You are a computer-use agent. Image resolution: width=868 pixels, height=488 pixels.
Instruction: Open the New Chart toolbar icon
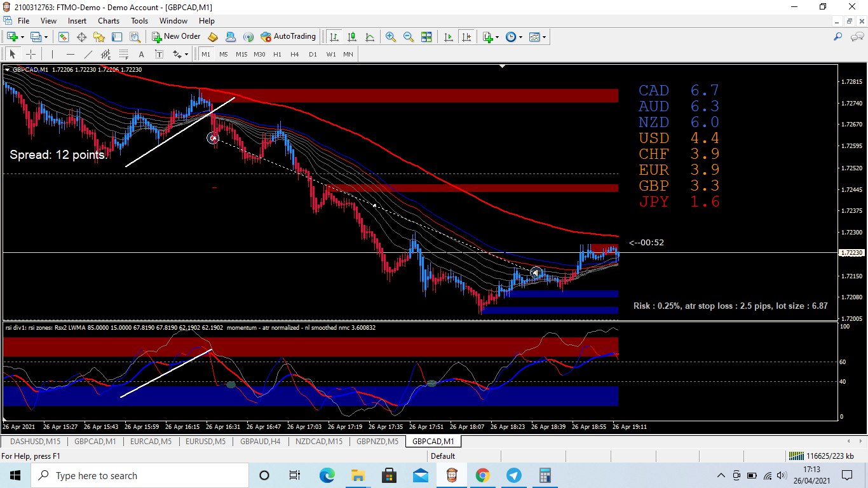tap(12, 37)
